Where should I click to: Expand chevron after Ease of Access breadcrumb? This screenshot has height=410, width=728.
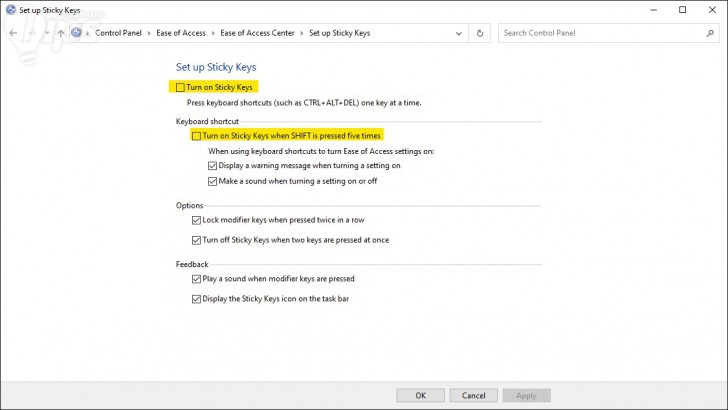coord(213,33)
